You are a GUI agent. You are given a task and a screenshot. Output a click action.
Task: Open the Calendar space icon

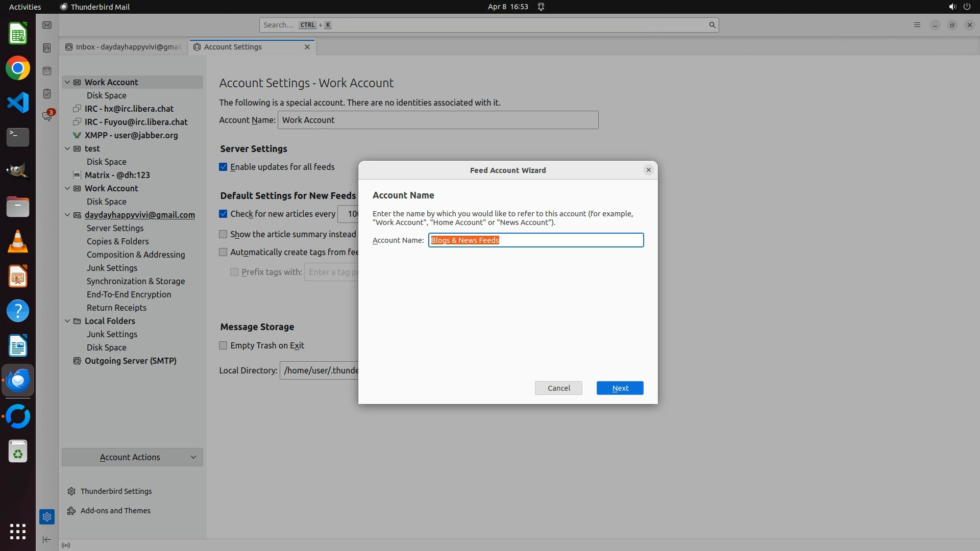click(47, 71)
